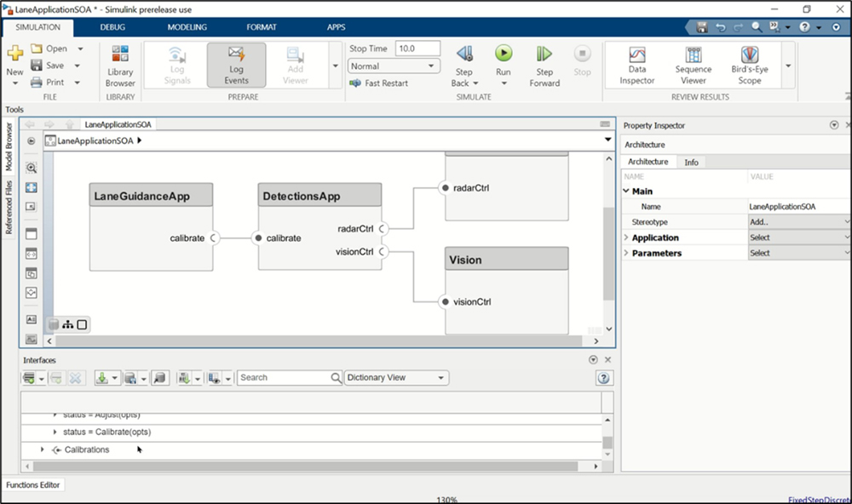Expand the Review Results gallery arrow
This screenshot has width=852, height=504.
tap(788, 66)
